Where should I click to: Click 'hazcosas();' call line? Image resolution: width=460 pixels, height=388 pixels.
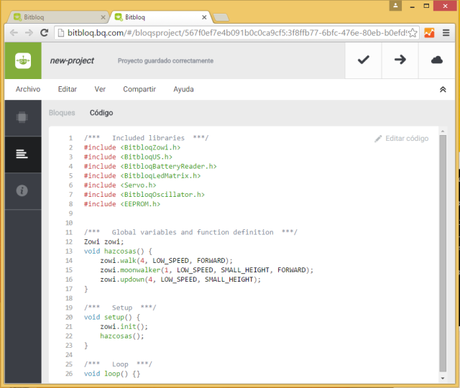pos(122,336)
